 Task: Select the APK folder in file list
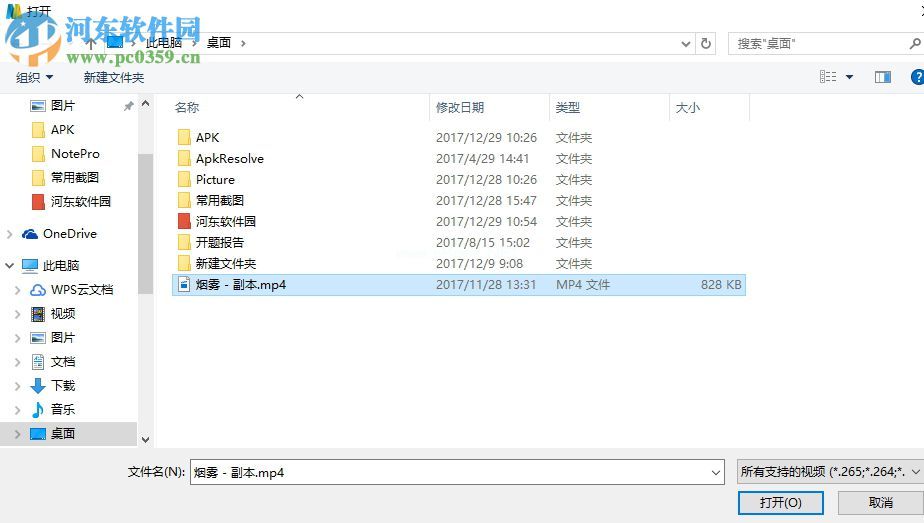click(207, 138)
